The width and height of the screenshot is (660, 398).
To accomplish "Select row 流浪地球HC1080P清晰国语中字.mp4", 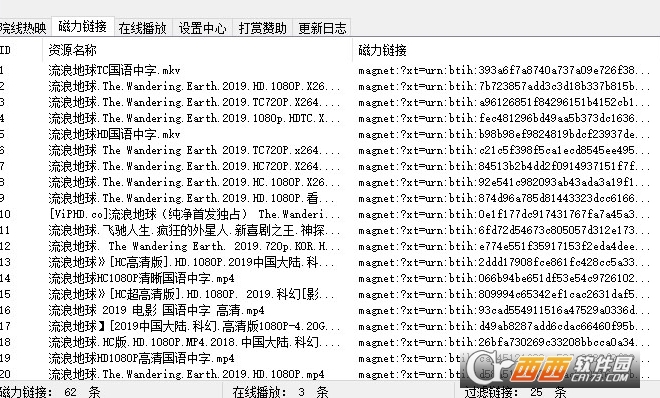I will pyautogui.click(x=141, y=278).
